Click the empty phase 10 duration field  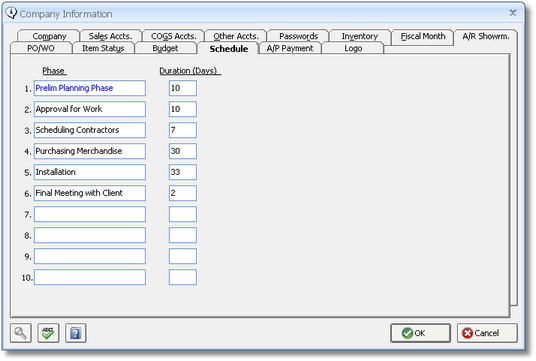(183, 277)
